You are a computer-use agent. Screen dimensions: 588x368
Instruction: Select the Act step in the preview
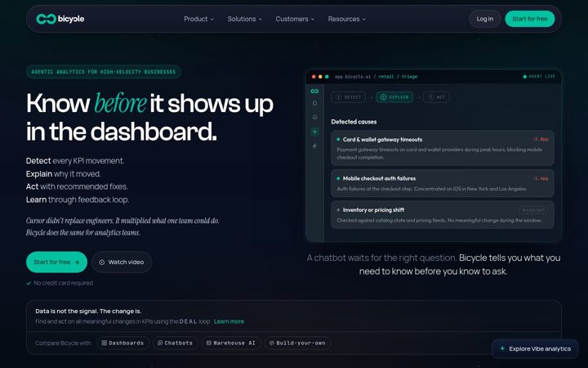pyautogui.click(x=436, y=97)
